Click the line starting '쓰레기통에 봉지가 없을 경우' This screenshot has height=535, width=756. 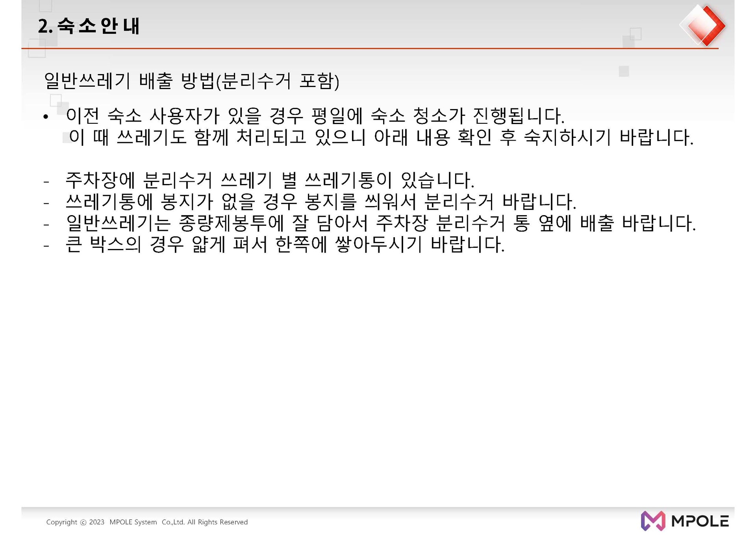click(321, 202)
